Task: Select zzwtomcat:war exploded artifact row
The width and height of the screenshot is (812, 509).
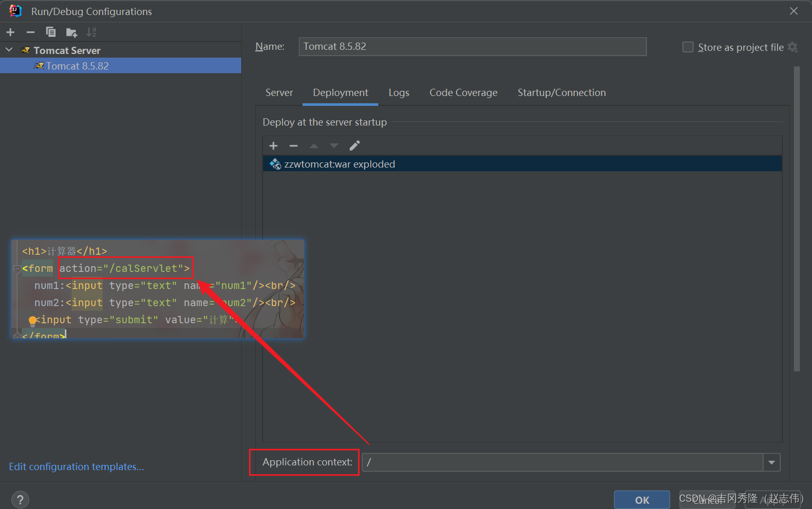Action: 522,164
